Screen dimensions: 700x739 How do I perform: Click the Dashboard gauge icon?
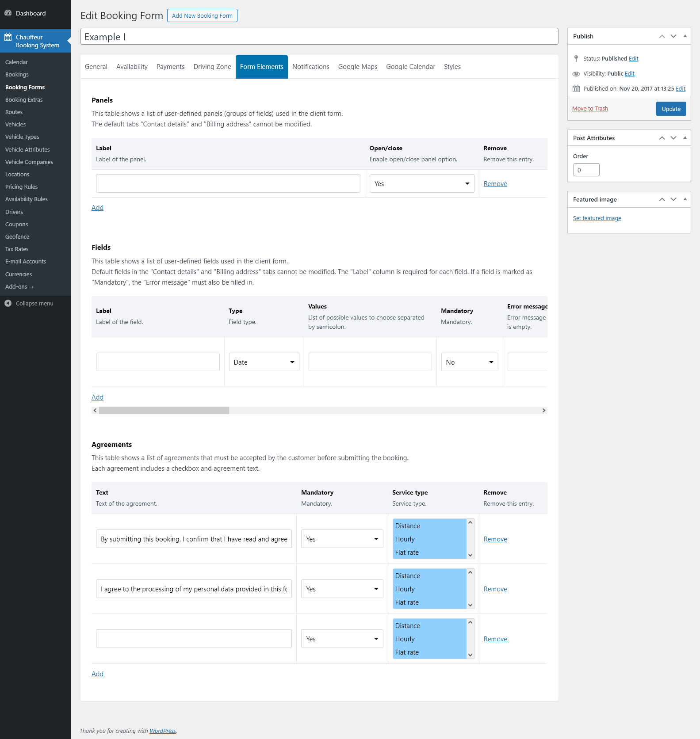click(8, 13)
